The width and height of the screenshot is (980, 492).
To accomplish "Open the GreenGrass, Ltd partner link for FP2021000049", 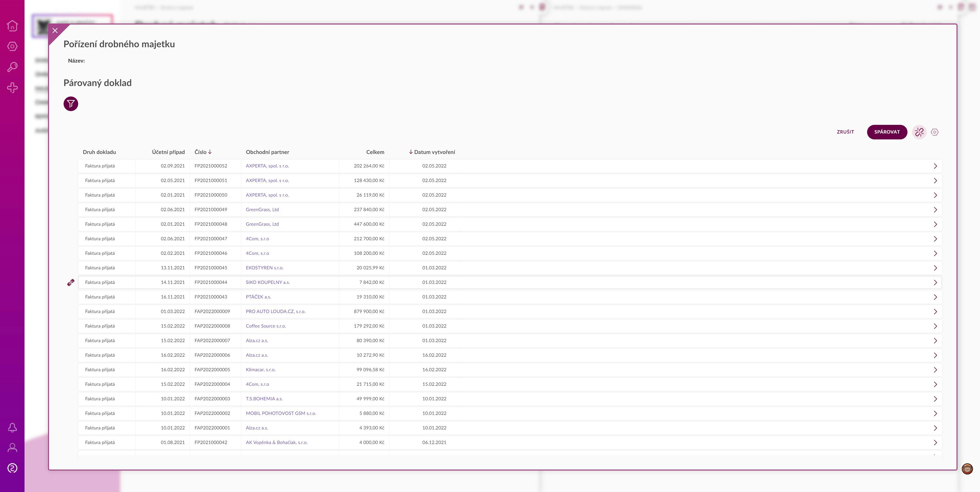I will click(262, 210).
